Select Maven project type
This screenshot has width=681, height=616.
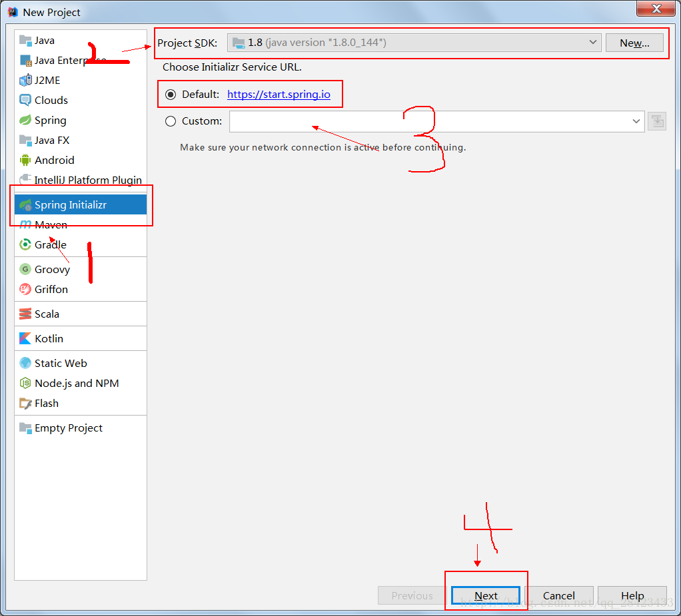81,224
